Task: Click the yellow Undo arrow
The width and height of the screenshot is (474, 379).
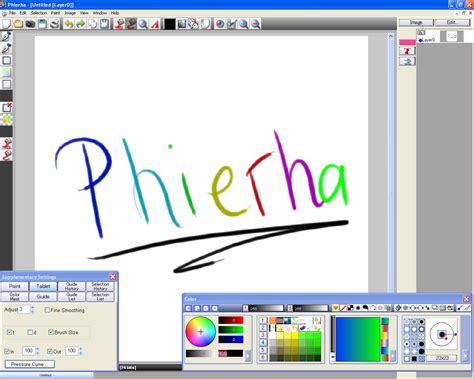Action: coord(69,24)
